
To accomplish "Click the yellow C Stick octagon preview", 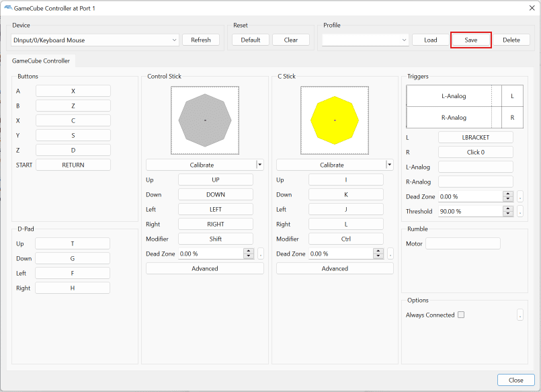I will pos(335,120).
